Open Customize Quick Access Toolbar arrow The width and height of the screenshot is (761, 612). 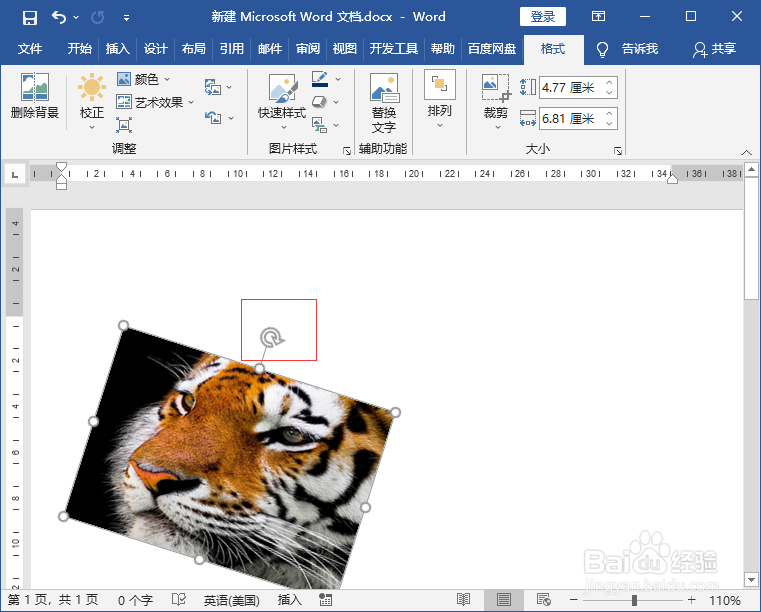point(126,18)
